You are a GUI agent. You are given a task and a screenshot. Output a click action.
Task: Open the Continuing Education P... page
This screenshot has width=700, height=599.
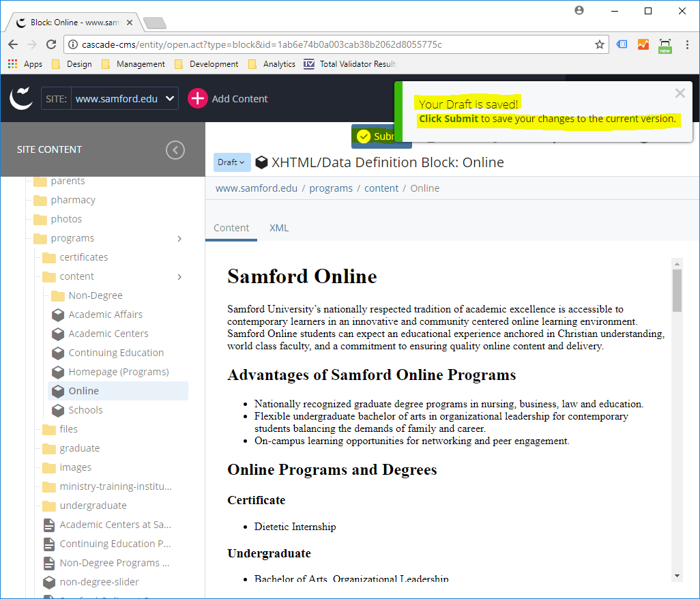(x=107, y=544)
